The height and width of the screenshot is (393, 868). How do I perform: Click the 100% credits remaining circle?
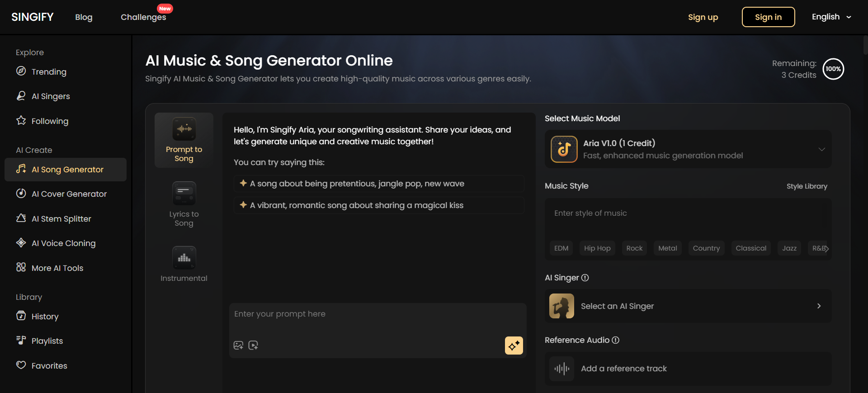833,69
